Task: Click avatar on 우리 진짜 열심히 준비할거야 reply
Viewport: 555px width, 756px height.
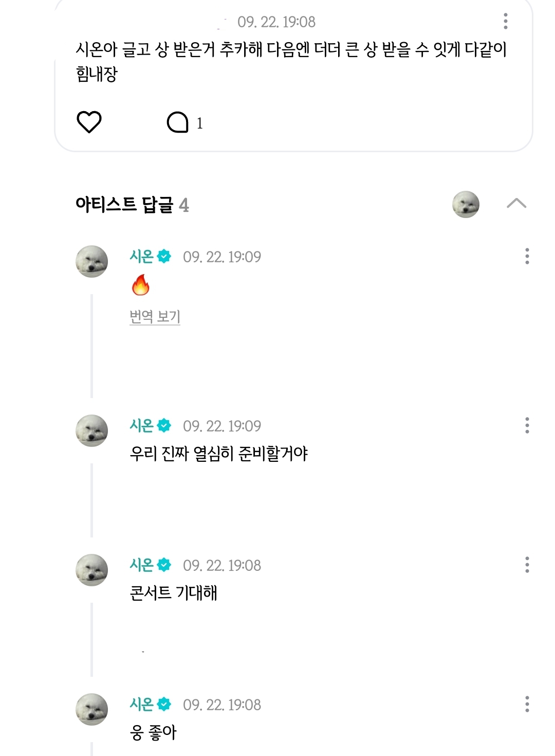Action: [x=92, y=430]
